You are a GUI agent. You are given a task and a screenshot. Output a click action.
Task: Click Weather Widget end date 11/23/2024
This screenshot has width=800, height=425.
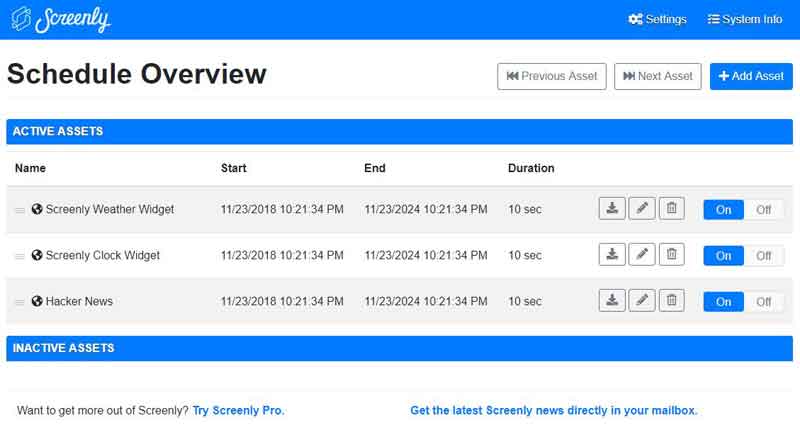[426, 209]
